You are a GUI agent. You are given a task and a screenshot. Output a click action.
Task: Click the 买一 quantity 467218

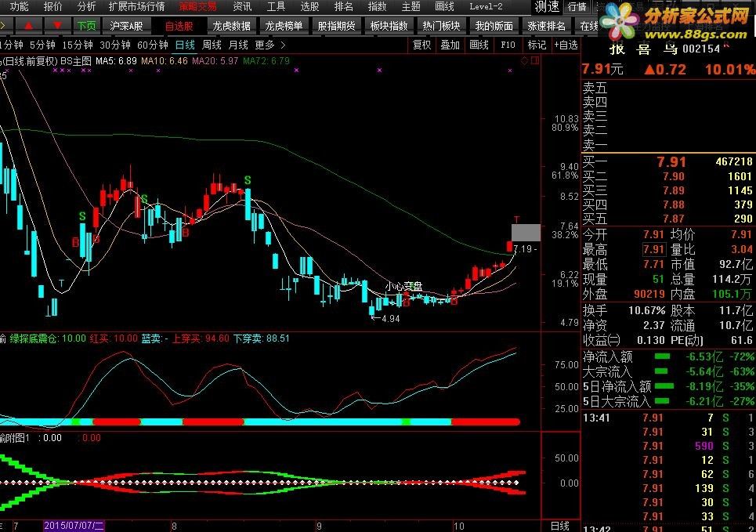pos(734,162)
